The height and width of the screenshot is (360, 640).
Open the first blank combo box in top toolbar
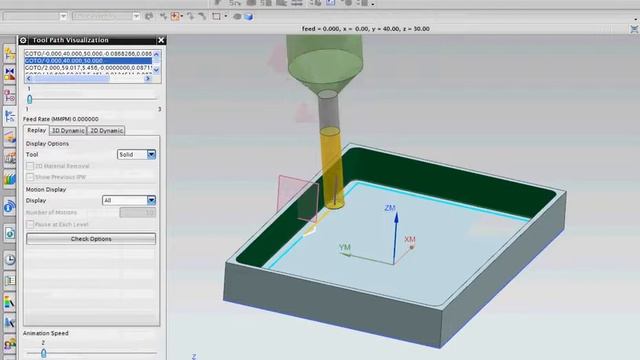point(35,16)
